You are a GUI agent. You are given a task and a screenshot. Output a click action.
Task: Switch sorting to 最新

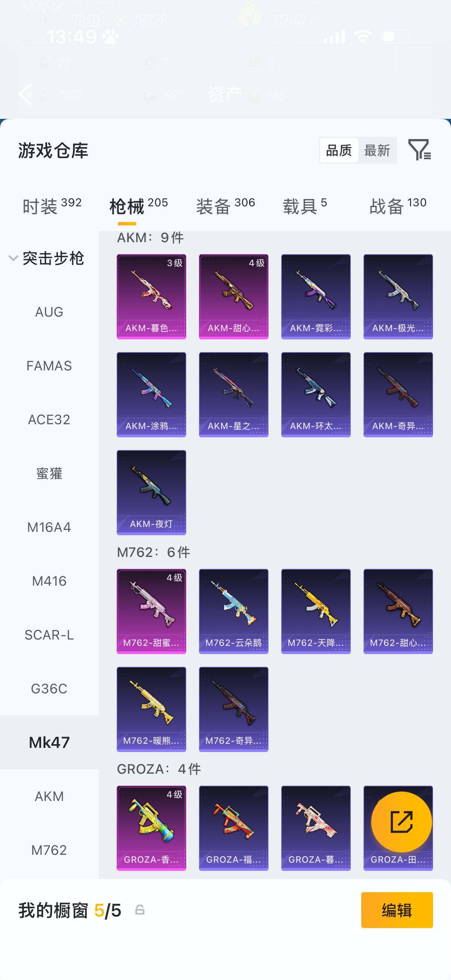pyautogui.click(x=377, y=150)
